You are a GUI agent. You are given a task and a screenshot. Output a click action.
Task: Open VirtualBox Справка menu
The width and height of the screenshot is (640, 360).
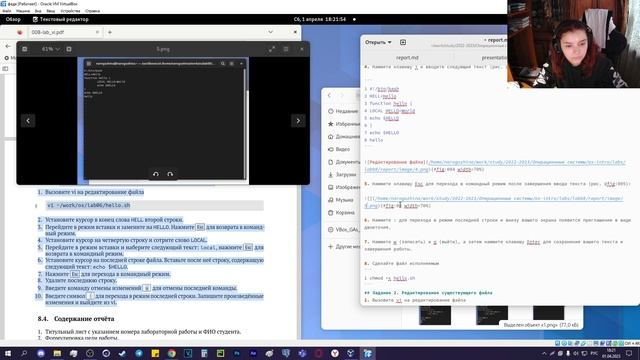coord(93,11)
